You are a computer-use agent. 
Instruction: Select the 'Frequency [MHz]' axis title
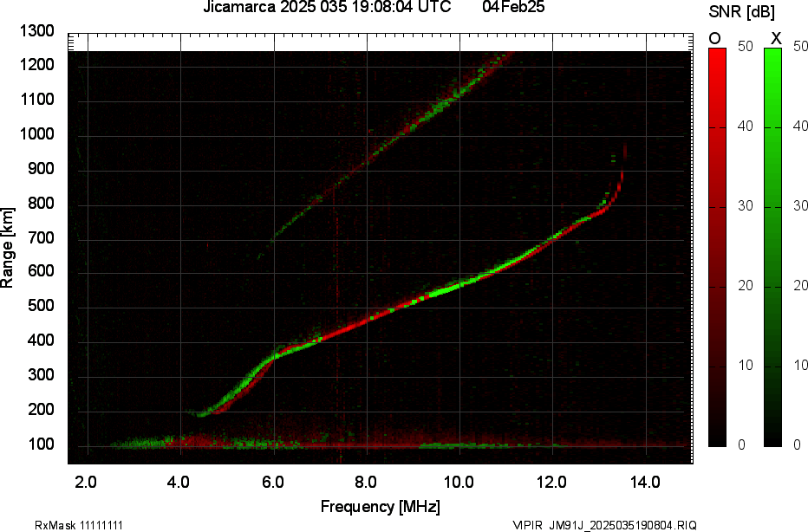381,506
